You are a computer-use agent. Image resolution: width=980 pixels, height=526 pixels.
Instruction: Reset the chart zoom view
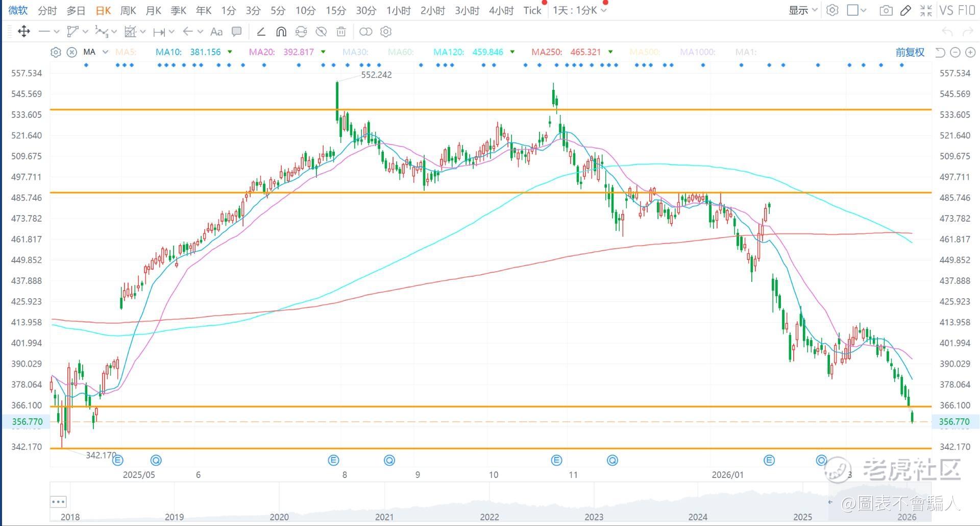[x=940, y=52]
